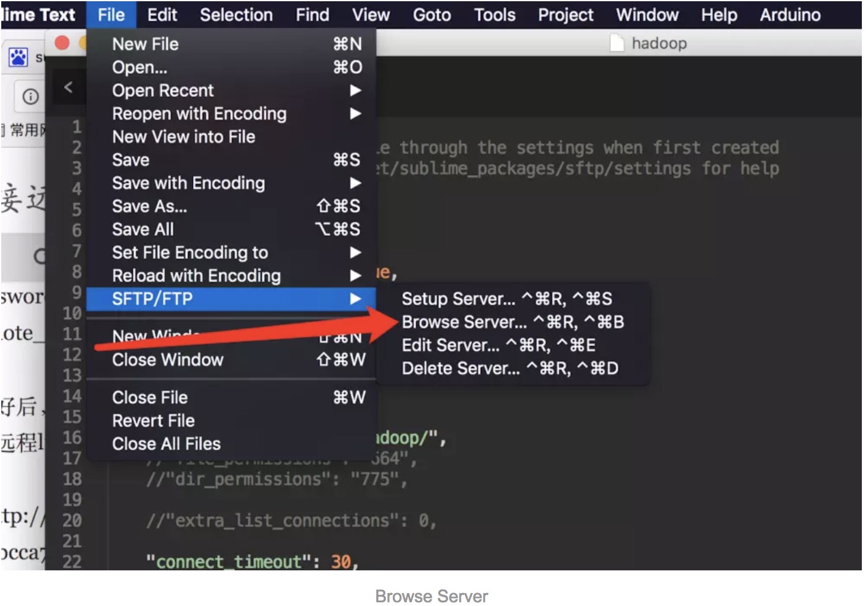
Task: Select New View into File
Action: point(231,136)
